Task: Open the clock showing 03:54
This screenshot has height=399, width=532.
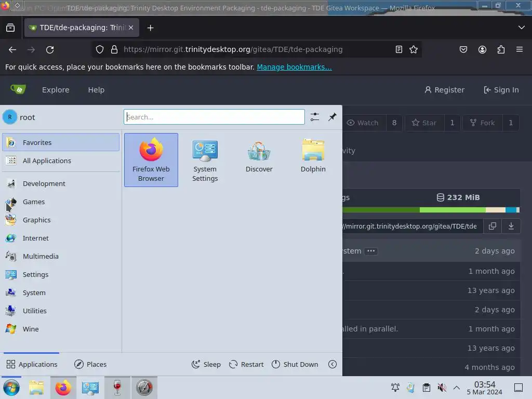Action: click(x=485, y=388)
